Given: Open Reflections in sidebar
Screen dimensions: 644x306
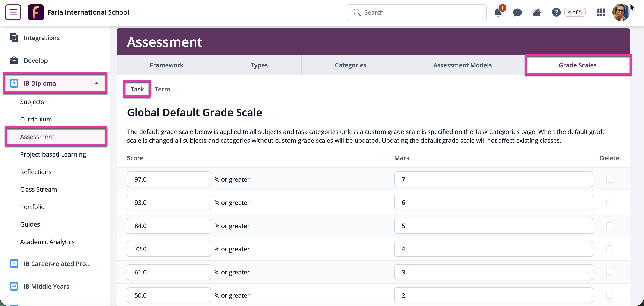Looking at the screenshot, I should pyautogui.click(x=36, y=172).
